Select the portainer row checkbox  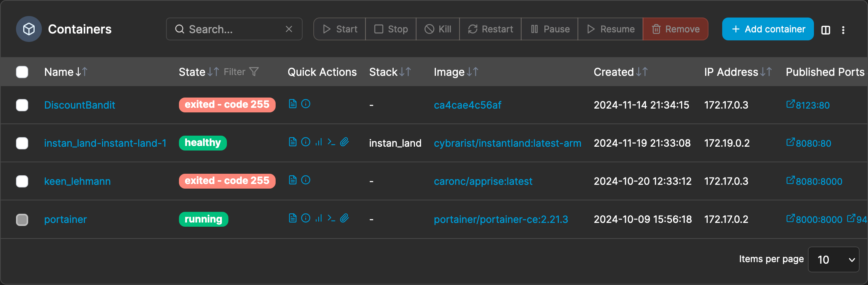point(22,220)
